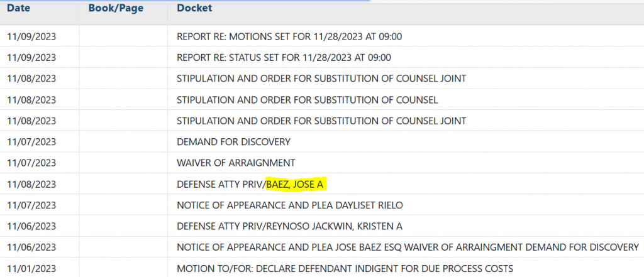Select the REYNOSO JACKWIN, KRISTEN A defense attorney entry
This screenshot has height=277, width=644.
(289, 226)
